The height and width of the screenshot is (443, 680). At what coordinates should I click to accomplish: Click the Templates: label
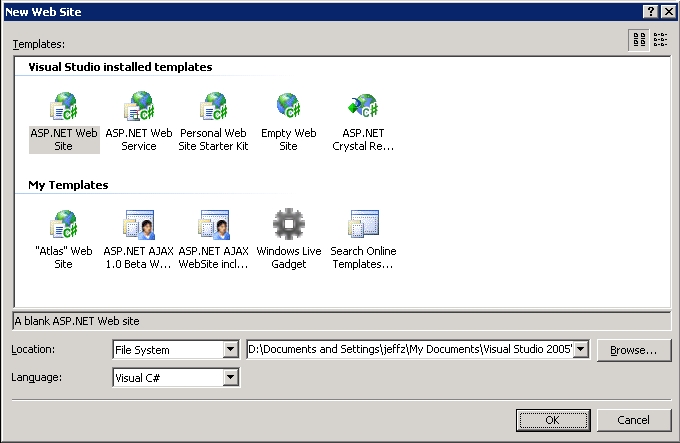(39, 44)
